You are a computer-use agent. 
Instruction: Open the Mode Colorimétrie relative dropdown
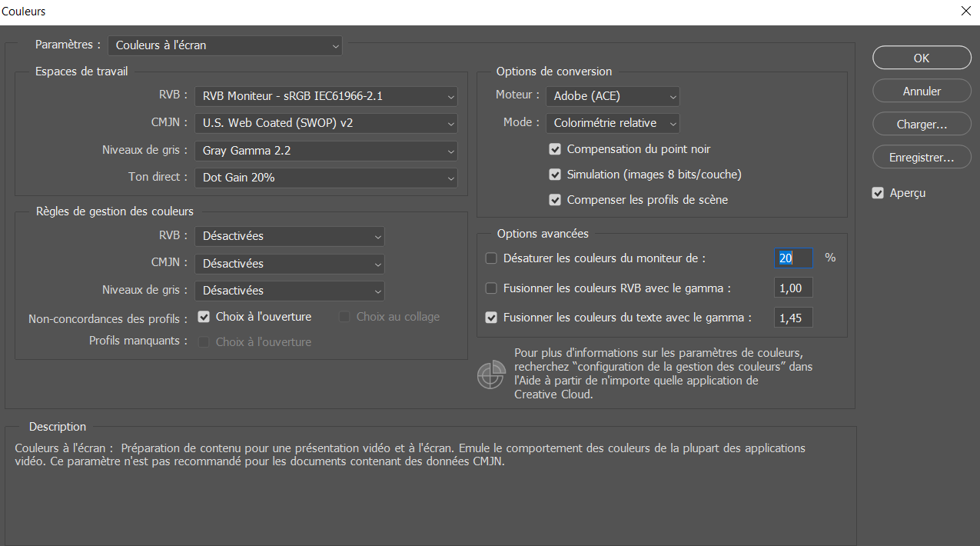click(613, 123)
